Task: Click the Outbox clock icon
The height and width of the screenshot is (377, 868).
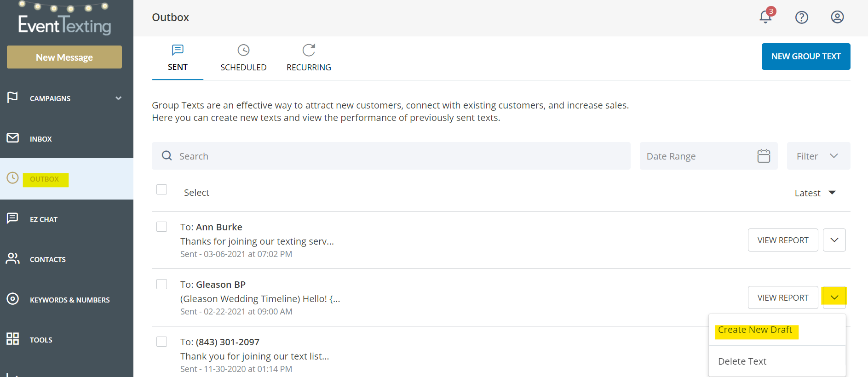Action: pos(12,178)
